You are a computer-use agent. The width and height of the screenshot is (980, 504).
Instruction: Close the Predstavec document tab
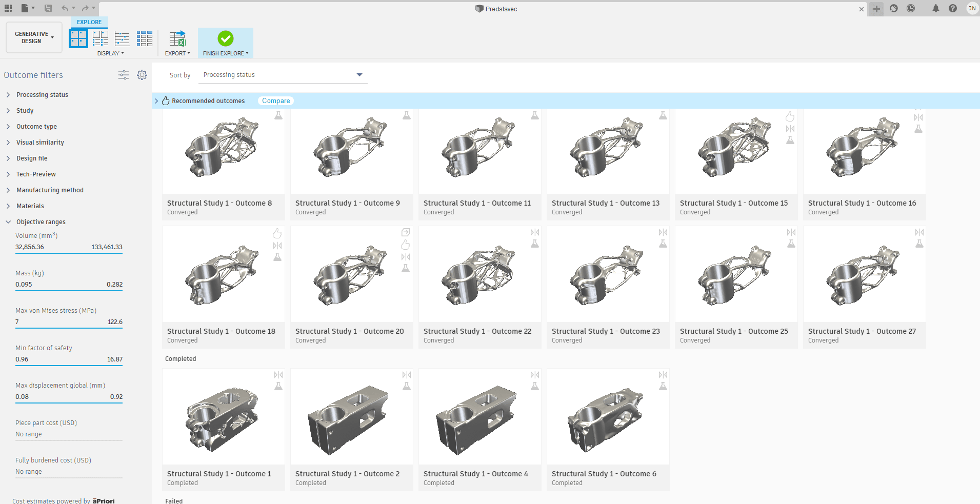point(862,9)
